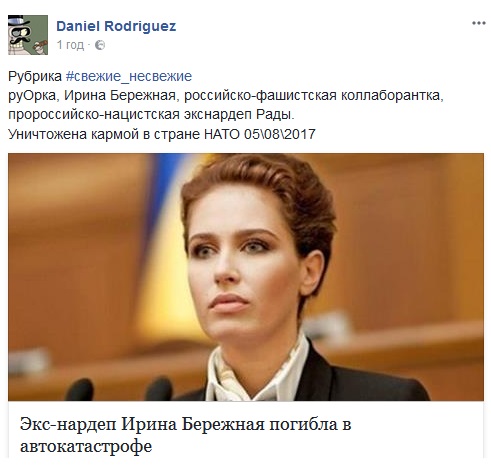Open the Daniel Rodriguez profile name link
This screenshot has width=491, height=470.
coord(116,26)
